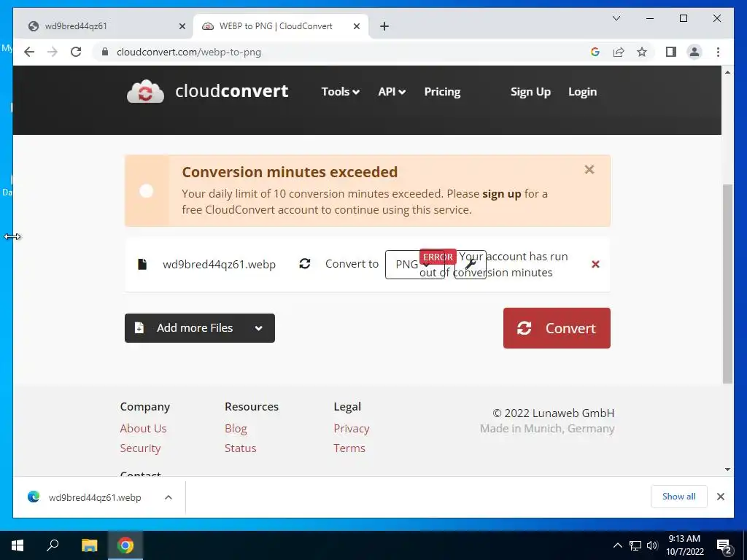747x560 pixels.
Task: Click the file icon next to wd9bred44qz61.webp
Action: pos(142,264)
